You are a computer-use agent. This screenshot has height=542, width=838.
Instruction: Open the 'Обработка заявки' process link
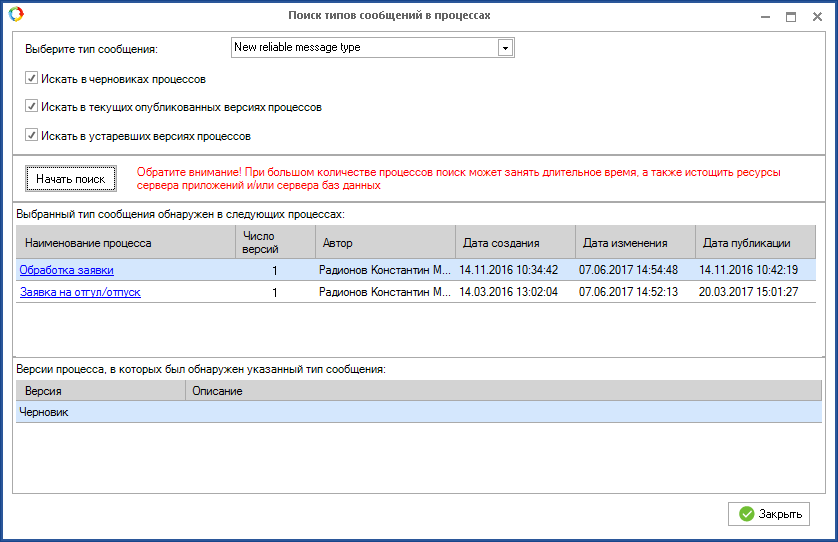67,270
